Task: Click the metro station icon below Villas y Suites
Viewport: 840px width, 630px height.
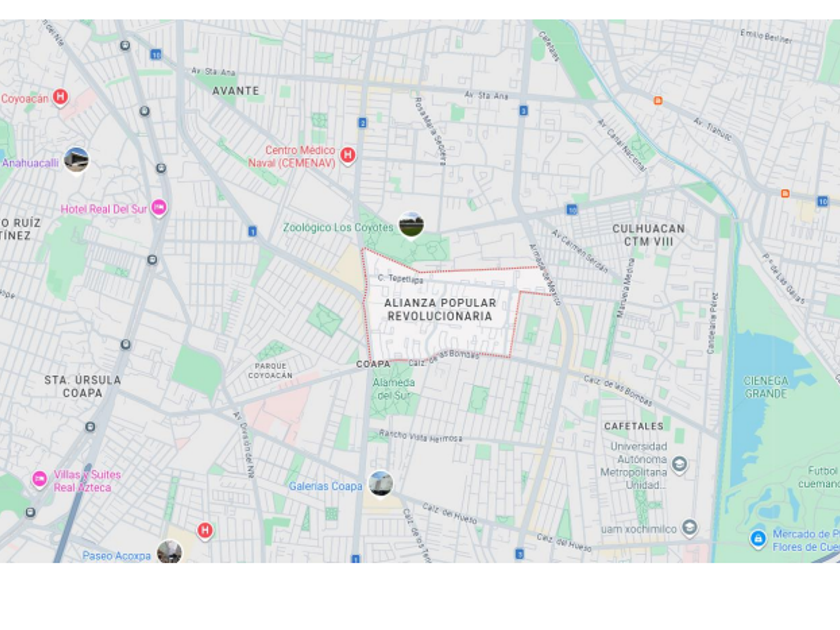Action: pos(31,512)
